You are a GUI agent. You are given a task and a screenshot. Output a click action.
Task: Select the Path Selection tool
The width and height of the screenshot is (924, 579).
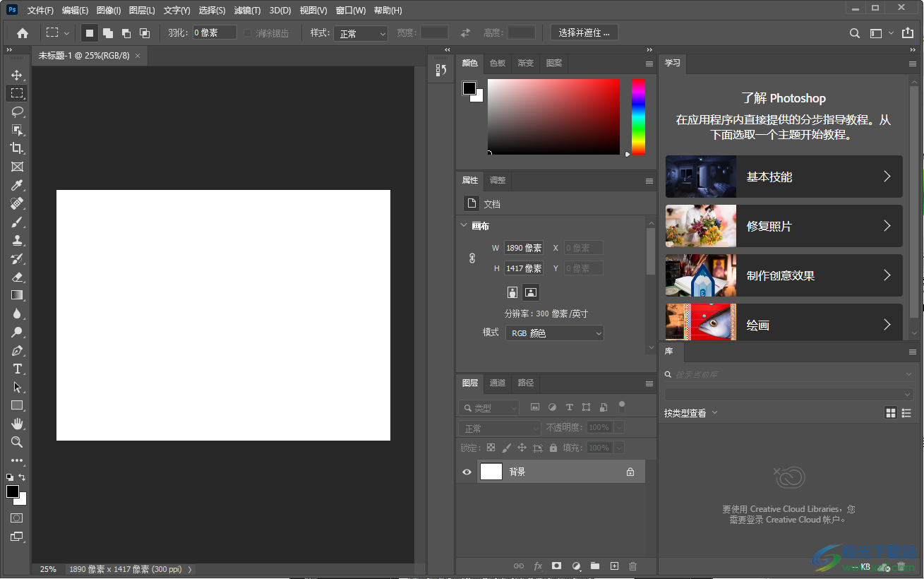tap(17, 387)
